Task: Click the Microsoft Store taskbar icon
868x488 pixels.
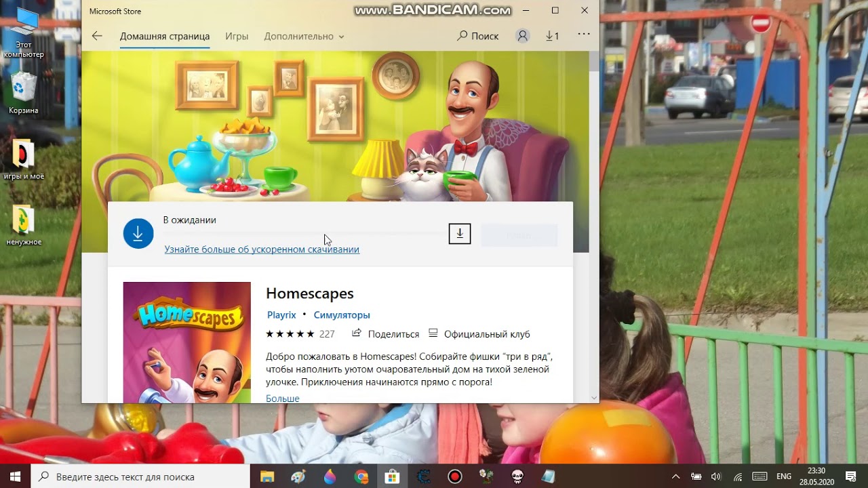Action: (392, 476)
